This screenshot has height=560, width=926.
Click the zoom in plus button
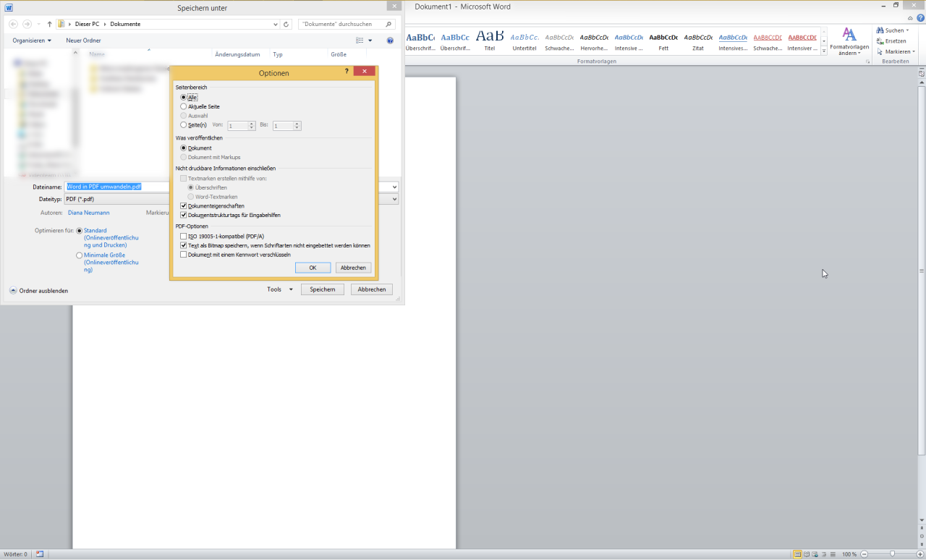pos(919,554)
